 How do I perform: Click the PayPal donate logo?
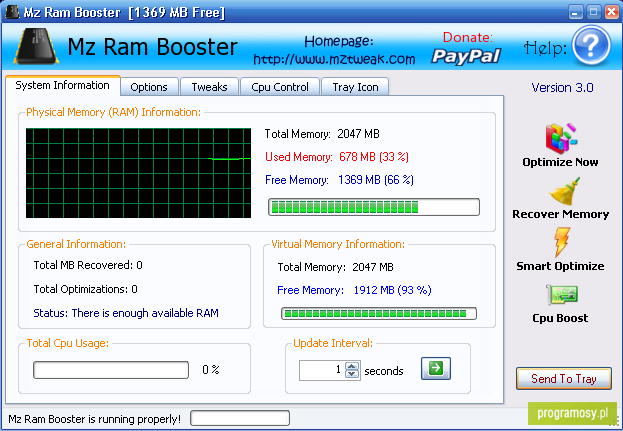[x=466, y=56]
